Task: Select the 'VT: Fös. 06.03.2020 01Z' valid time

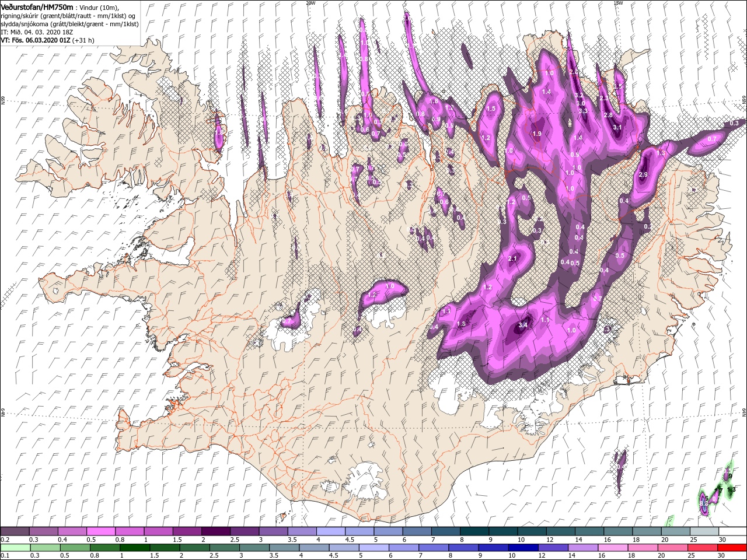Action: pyautogui.click(x=35, y=40)
